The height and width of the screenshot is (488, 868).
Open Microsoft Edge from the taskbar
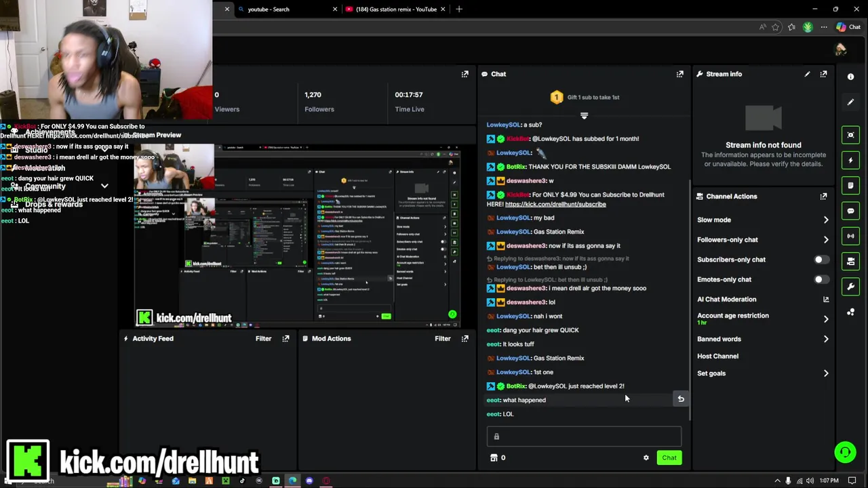pos(292,481)
